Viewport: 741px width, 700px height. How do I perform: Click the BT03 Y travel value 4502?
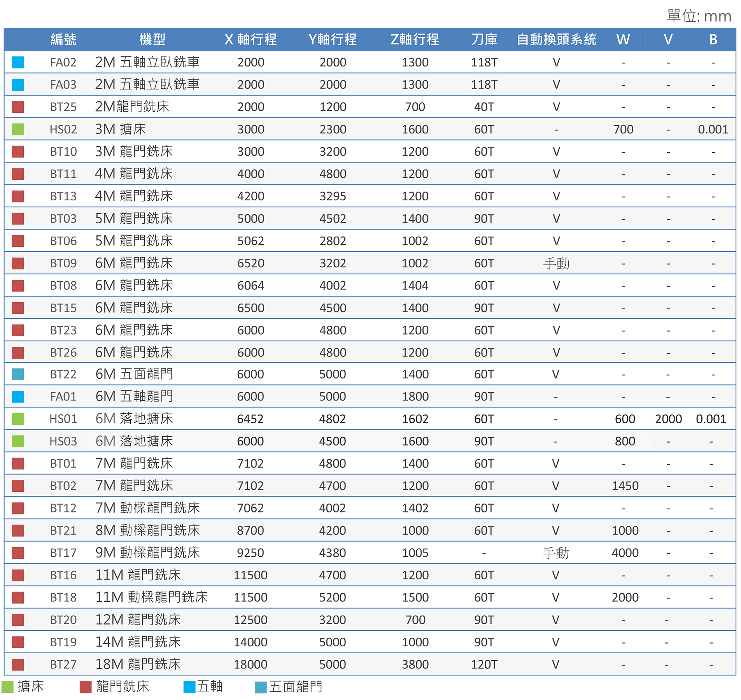click(333, 218)
